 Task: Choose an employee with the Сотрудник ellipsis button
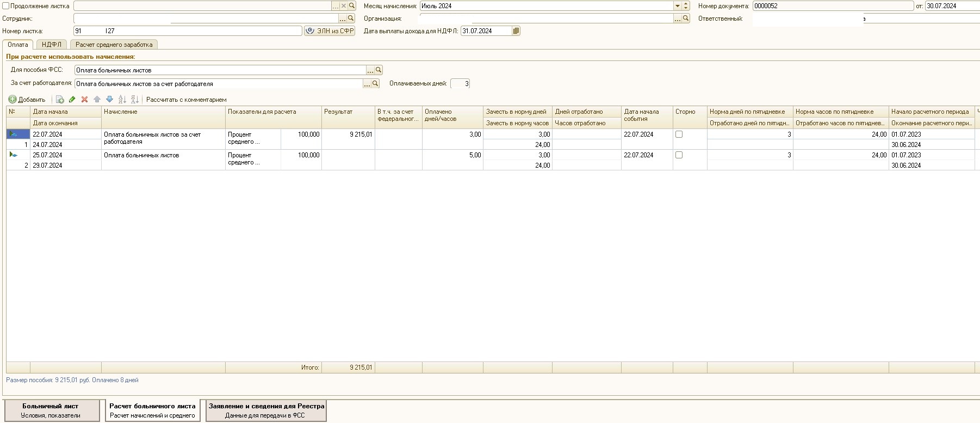tap(343, 19)
